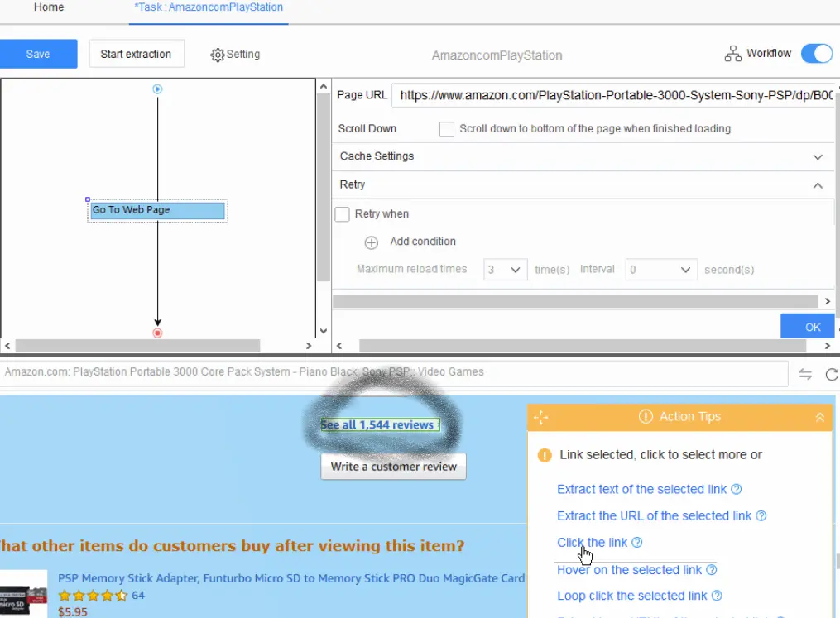Switch to the Home tab

click(48, 7)
